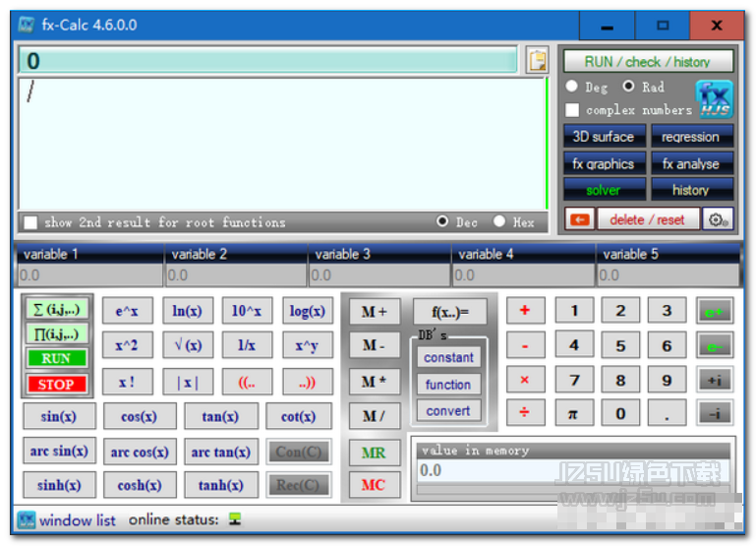The width and height of the screenshot is (756, 546).
Task: Select the Deg angle mode
Action: pyautogui.click(x=572, y=87)
